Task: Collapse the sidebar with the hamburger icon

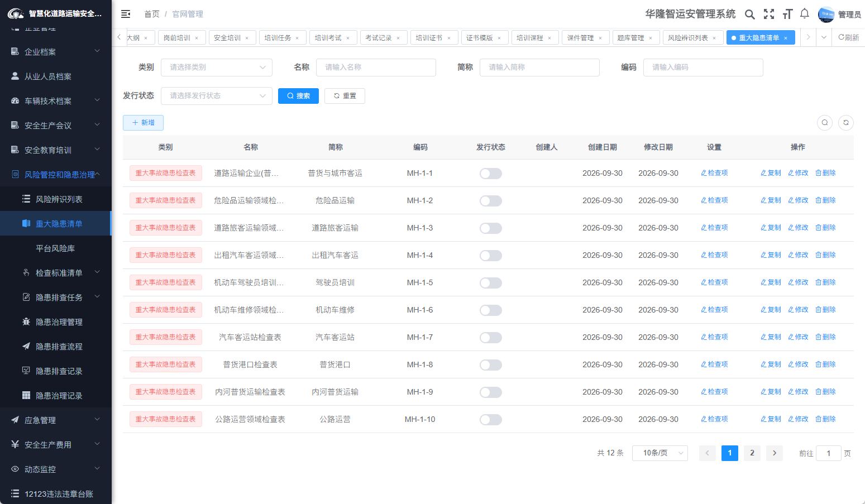Action: [126, 14]
